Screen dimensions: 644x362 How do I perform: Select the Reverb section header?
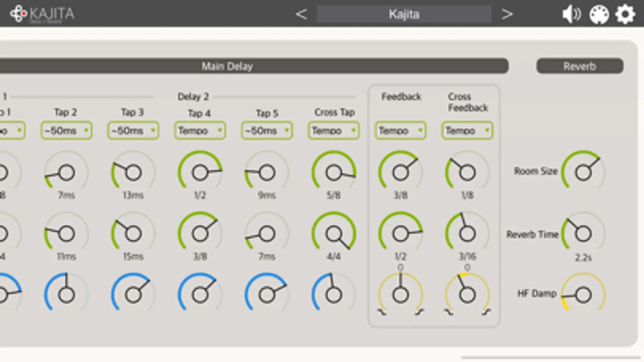(580, 66)
